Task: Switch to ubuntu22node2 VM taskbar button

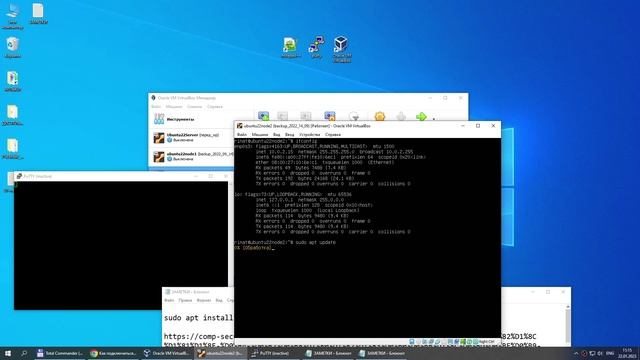Action: point(221,353)
